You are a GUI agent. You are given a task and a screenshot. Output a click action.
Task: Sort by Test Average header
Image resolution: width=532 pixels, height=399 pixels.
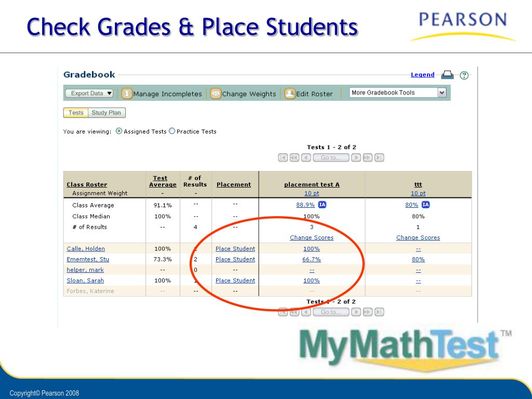[163, 181]
